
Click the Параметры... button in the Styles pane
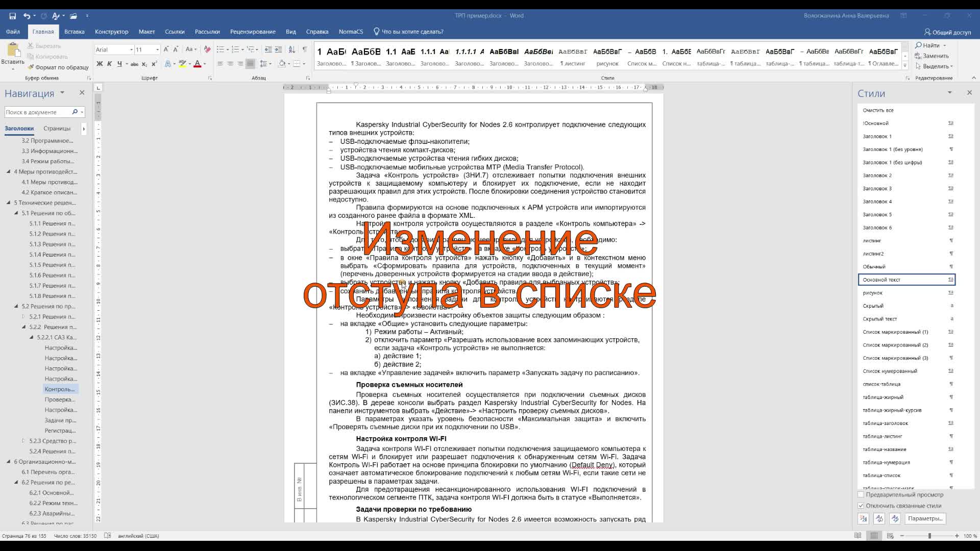point(925,518)
